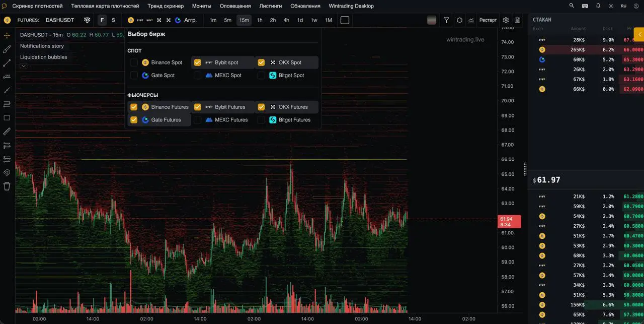This screenshot has height=324, width=644.
Task: Open the user profile icon
Action: [x=636, y=6]
